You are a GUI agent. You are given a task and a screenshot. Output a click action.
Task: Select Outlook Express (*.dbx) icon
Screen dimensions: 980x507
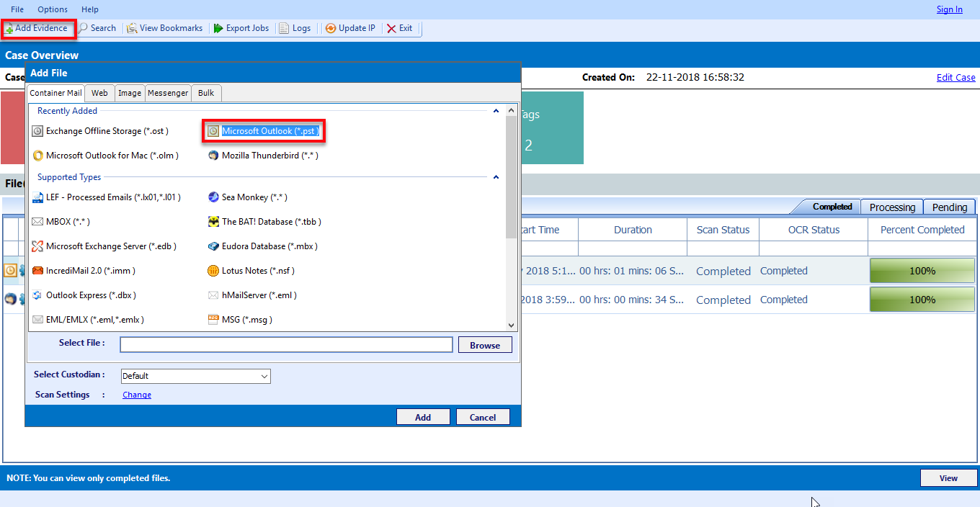coord(38,295)
